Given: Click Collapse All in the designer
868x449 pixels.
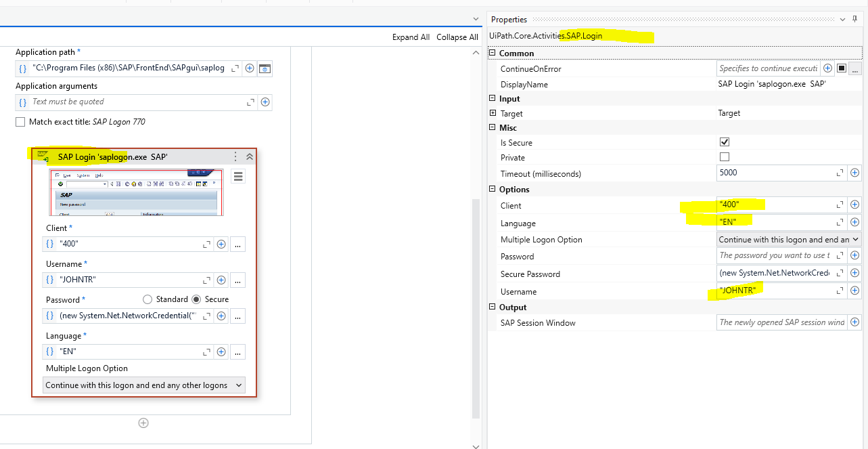Looking at the screenshot, I should pos(457,37).
